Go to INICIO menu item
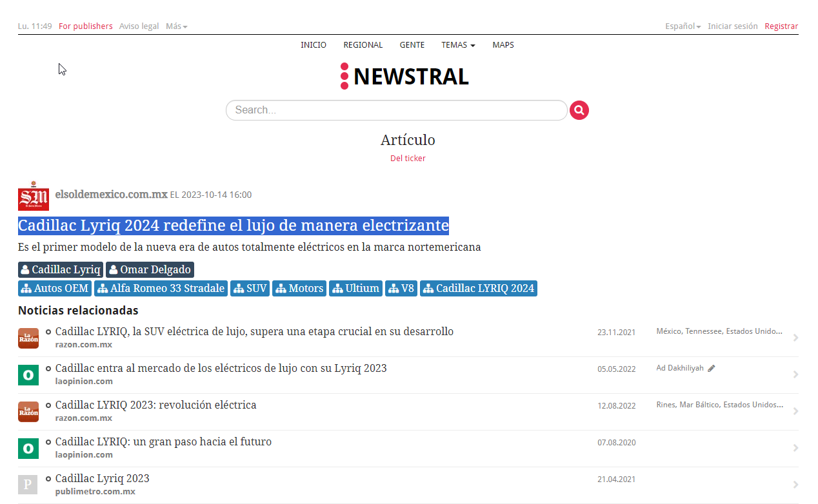The image size is (818, 504). 314,45
